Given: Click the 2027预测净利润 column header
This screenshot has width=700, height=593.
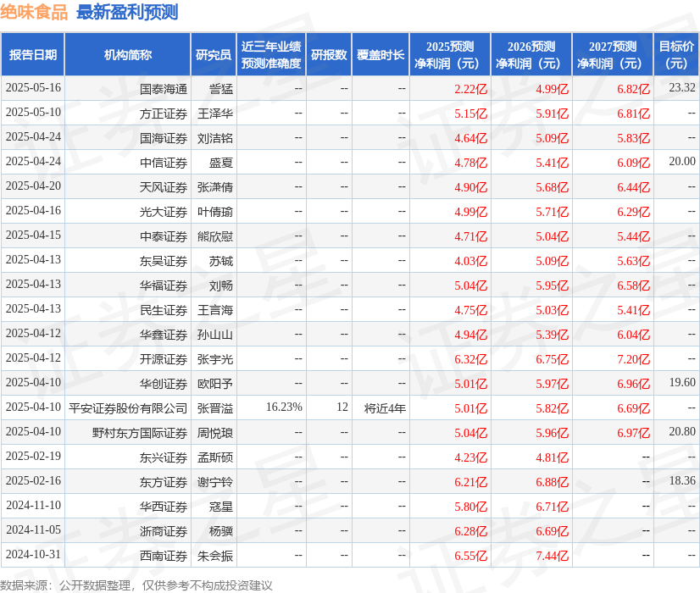Looking at the screenshot, I should (613, 54).
